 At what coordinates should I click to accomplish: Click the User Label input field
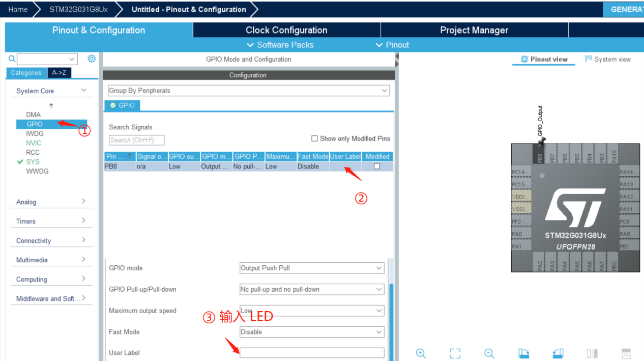[x=312, y=353]
